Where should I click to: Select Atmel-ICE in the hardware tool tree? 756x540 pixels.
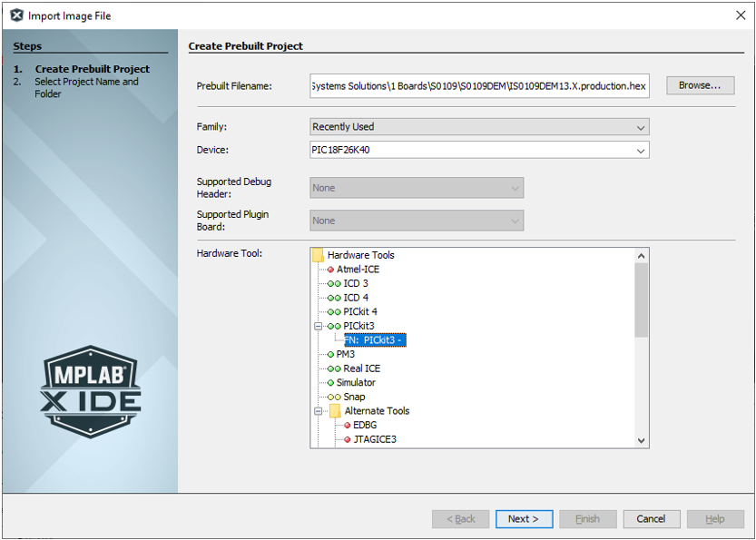358,269
